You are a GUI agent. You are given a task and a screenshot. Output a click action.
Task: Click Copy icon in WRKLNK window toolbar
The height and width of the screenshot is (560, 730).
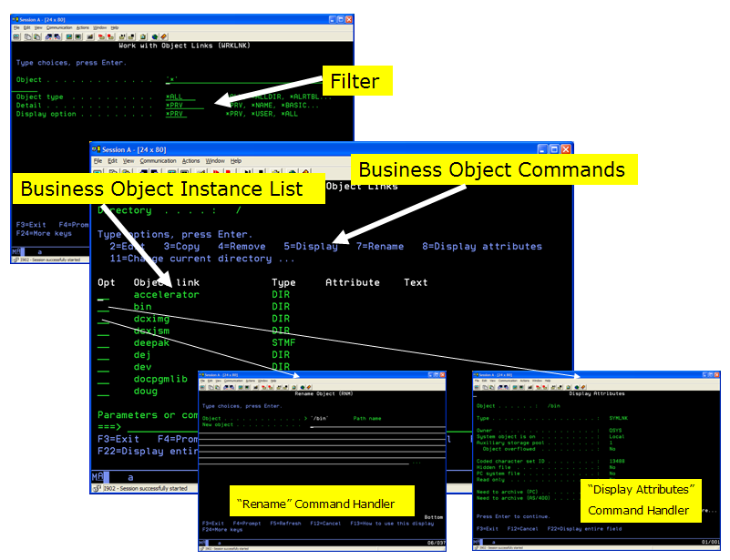pos(28,36)
